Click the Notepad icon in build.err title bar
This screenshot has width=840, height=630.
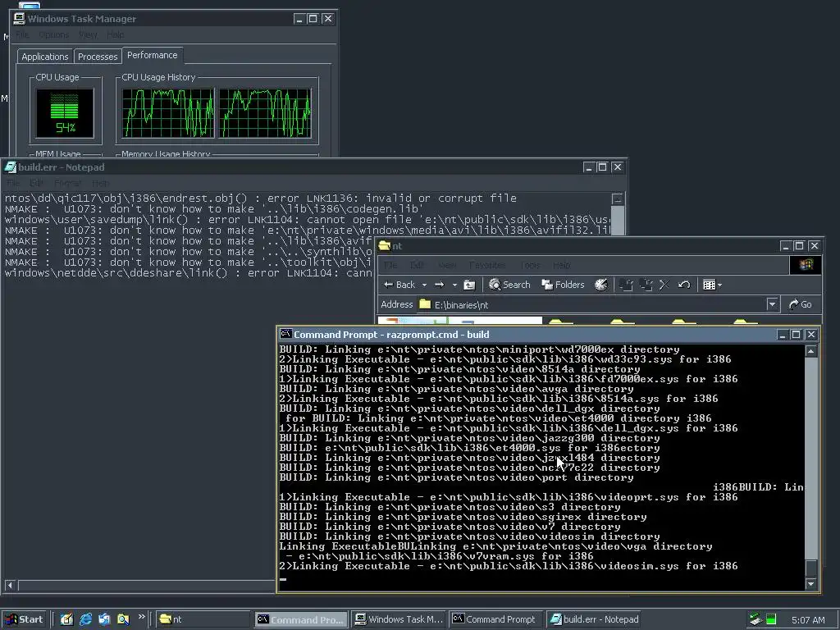10,167
